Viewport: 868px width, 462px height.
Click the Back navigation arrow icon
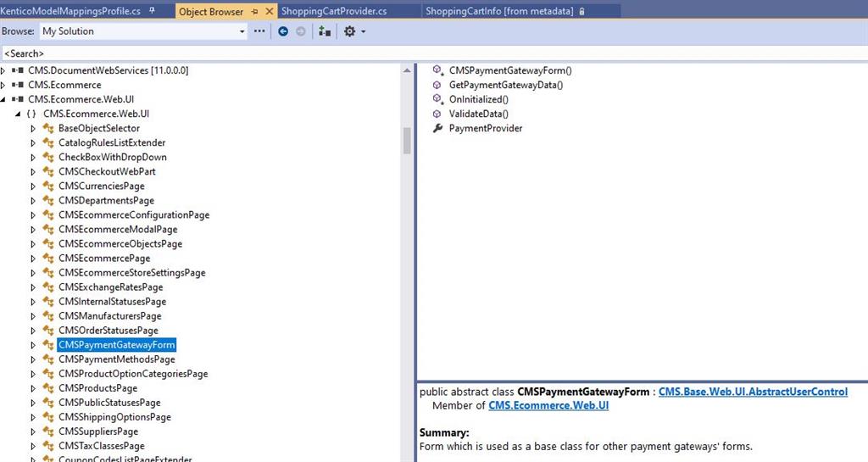point(283,31)
